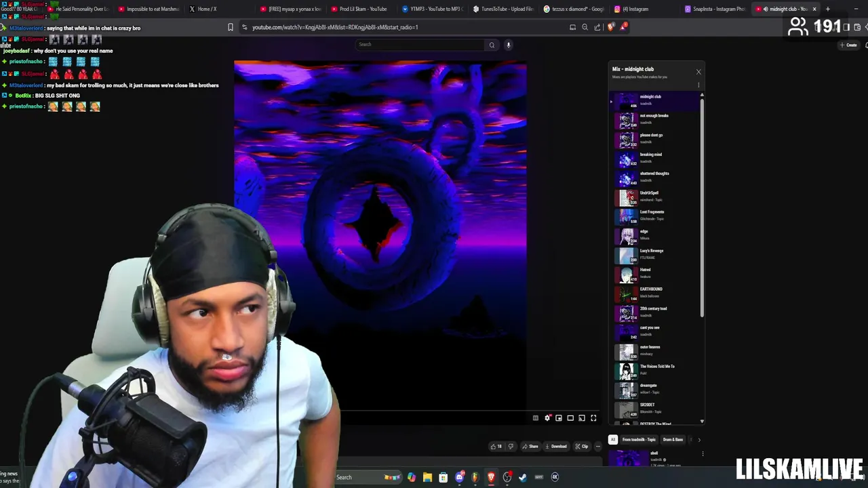Click the Download button below video

tap(556, 446)
